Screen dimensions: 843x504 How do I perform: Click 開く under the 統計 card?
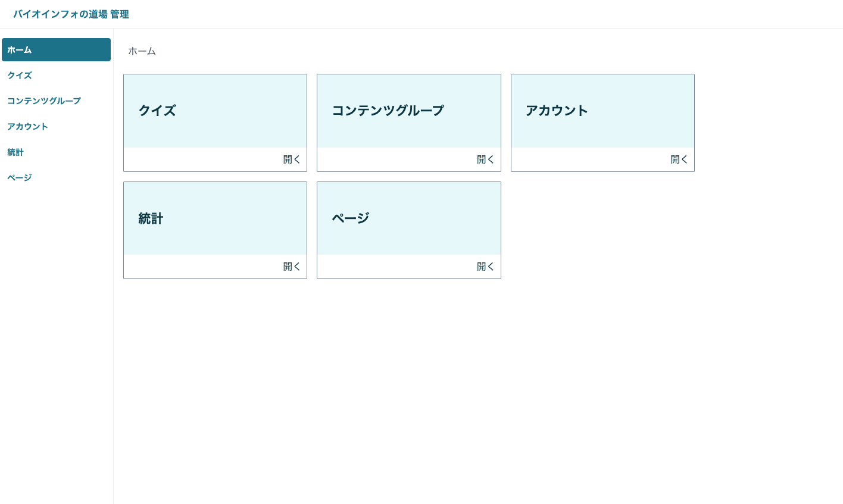click(292, 267)
